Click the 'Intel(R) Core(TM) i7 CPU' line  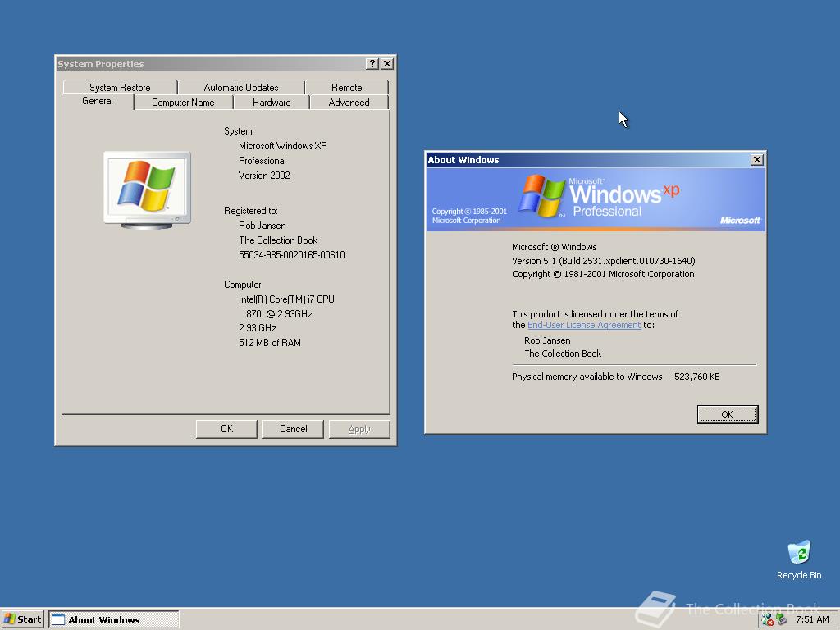[286, 299]
